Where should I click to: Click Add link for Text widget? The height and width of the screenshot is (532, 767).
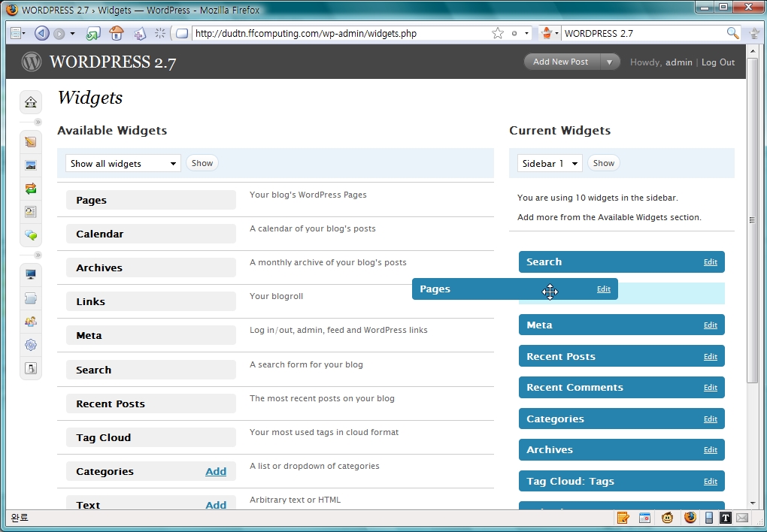point(216,505)
